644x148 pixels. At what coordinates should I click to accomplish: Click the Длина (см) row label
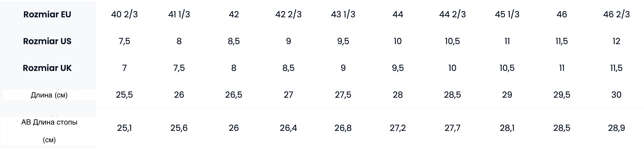pos(49,95)
